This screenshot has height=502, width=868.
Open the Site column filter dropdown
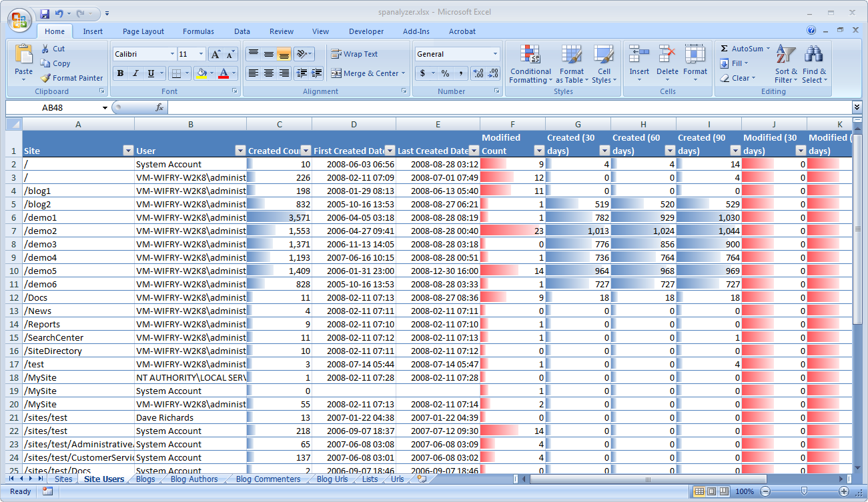coord(128,151)
